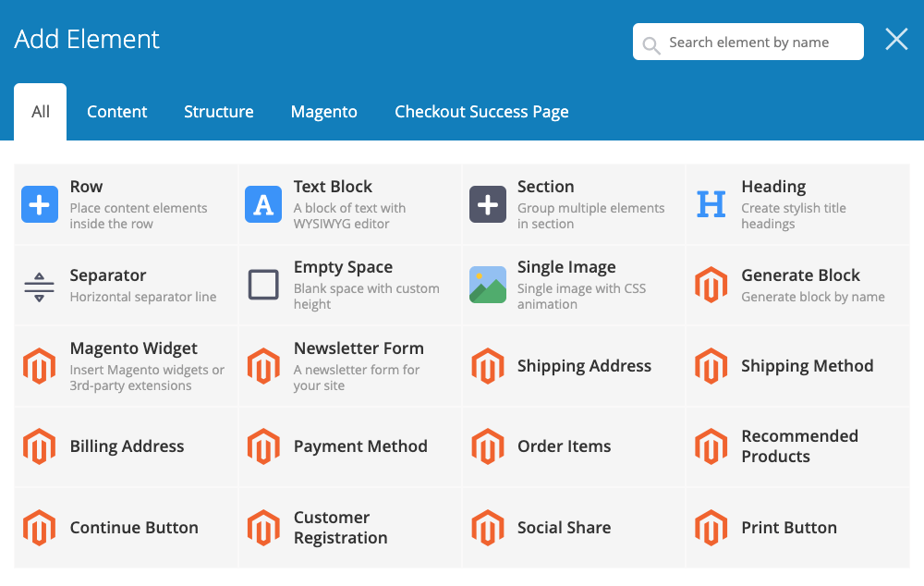
Task: Click the Print Button Magento icon
Action: pyautogui.click(x=711, y=528)
